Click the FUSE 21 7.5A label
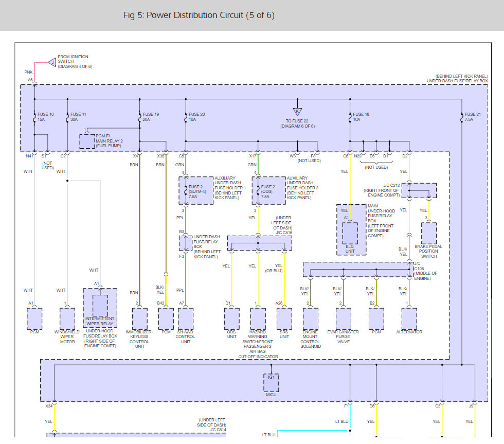 pos(472,117)
